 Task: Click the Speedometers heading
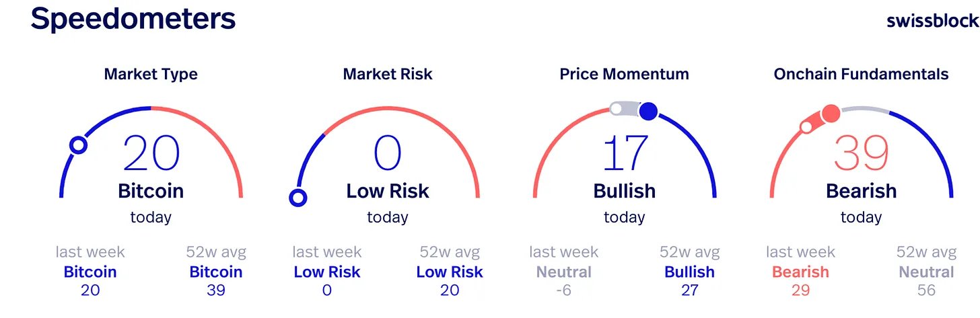click(x=133, y=18)
